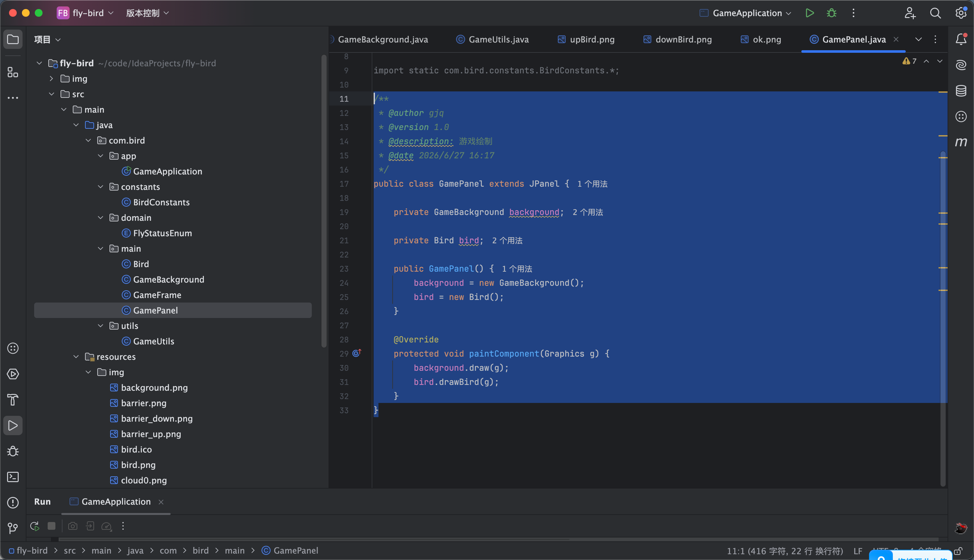Open the Notifications bell panel
The width and height of the screenshot is (974, 560).
[x=961, y=39]
